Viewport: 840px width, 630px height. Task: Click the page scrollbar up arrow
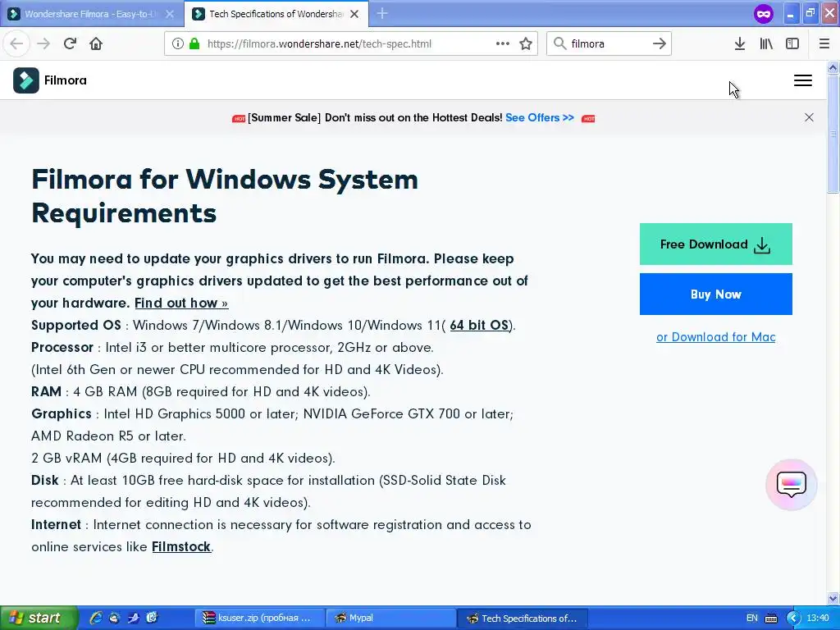point(833,67)
